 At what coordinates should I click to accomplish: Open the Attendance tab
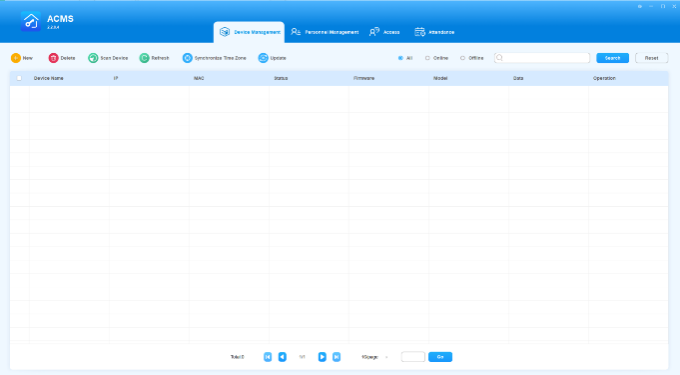pos(435,32)
